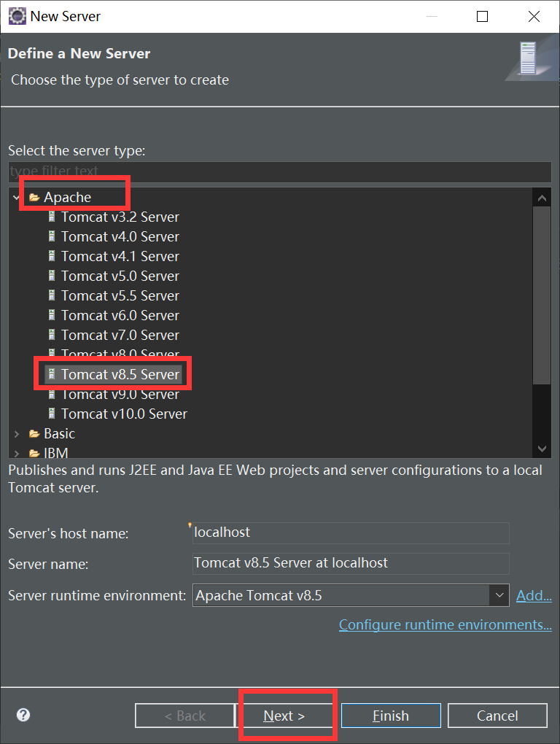
Task: Maximize the New Server dialog
Action: click(x=482, y=17)
